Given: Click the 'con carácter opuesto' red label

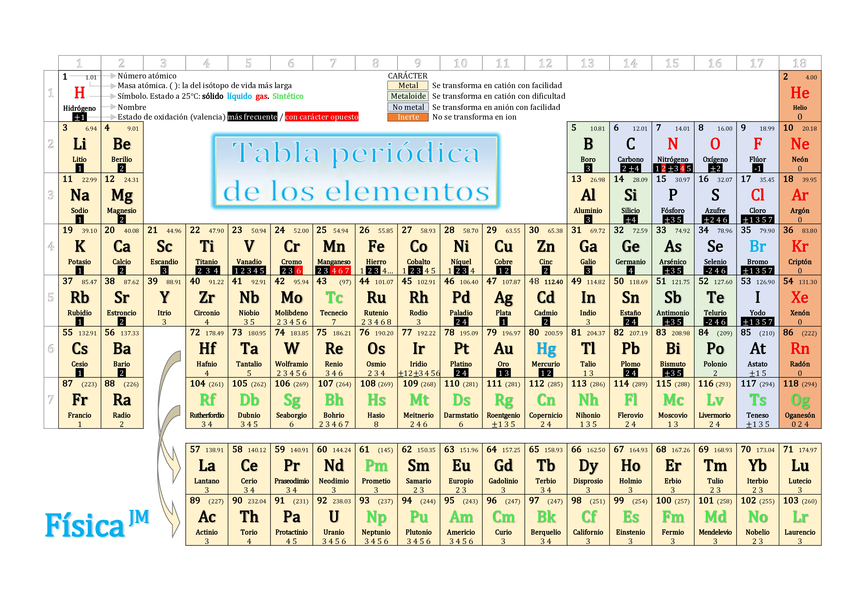Looking at the screenshot, I should [322, 117].
